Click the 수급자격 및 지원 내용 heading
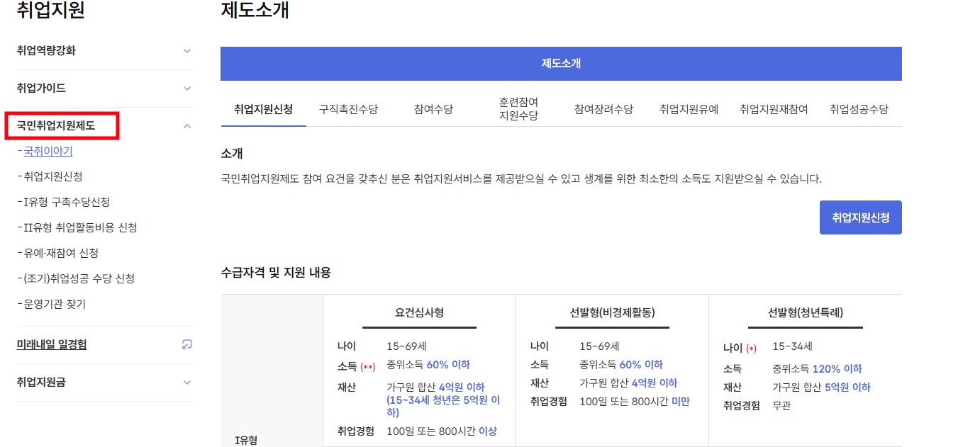Image resolution: width=980 pixels, height=447 pixels. [276, 273]
